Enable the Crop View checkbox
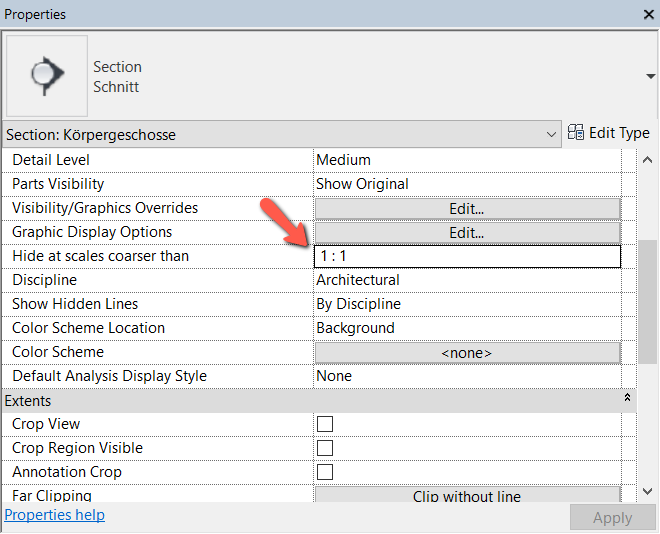 click(x=325, y=424)
